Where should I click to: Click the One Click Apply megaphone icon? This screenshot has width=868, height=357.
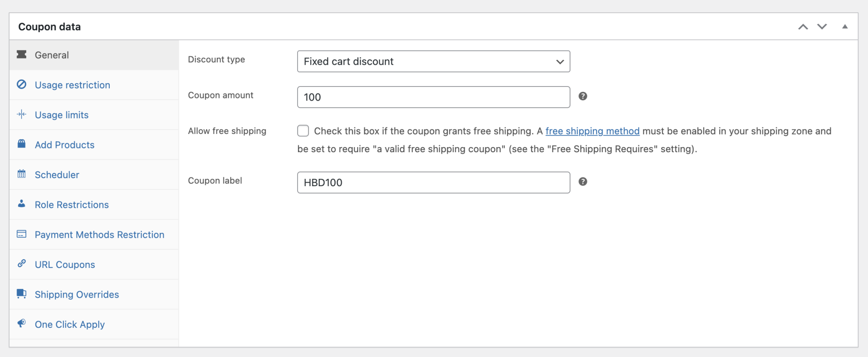click(22, 324)
